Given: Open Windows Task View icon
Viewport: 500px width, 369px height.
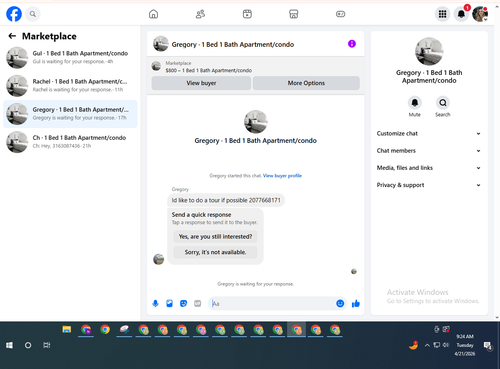Looking at the screenshot, I should pos(47,345).
